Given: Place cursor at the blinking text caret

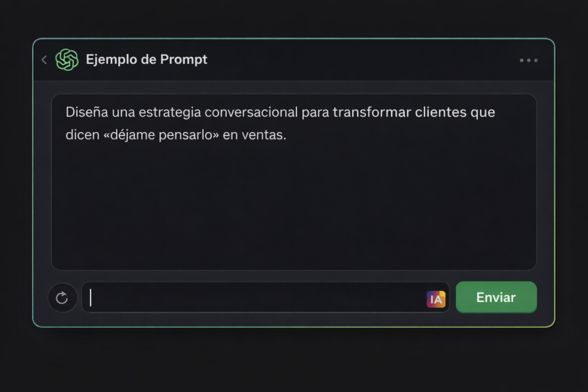Looking at the screenshot, I should 91,298.
